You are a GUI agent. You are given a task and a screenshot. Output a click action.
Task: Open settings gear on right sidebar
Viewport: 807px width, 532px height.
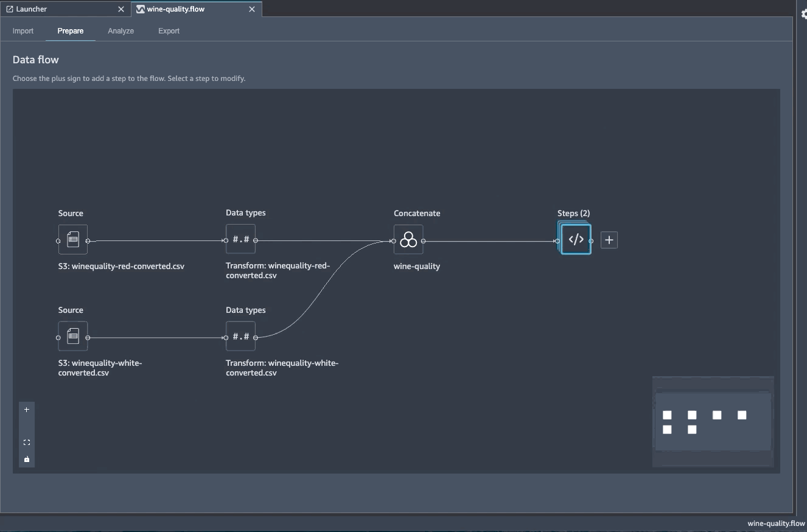click(803, 15)
